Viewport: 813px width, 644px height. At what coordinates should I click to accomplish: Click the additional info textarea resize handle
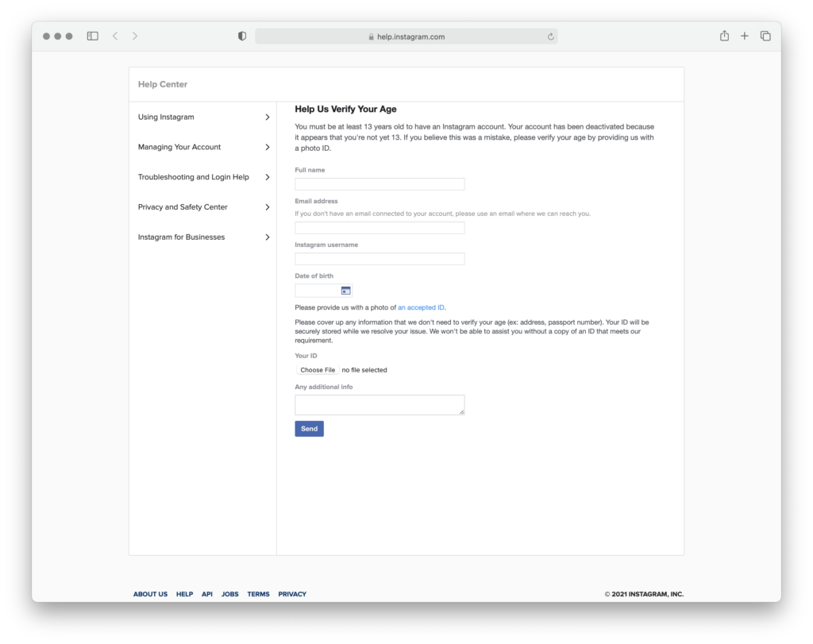(461, 411)
